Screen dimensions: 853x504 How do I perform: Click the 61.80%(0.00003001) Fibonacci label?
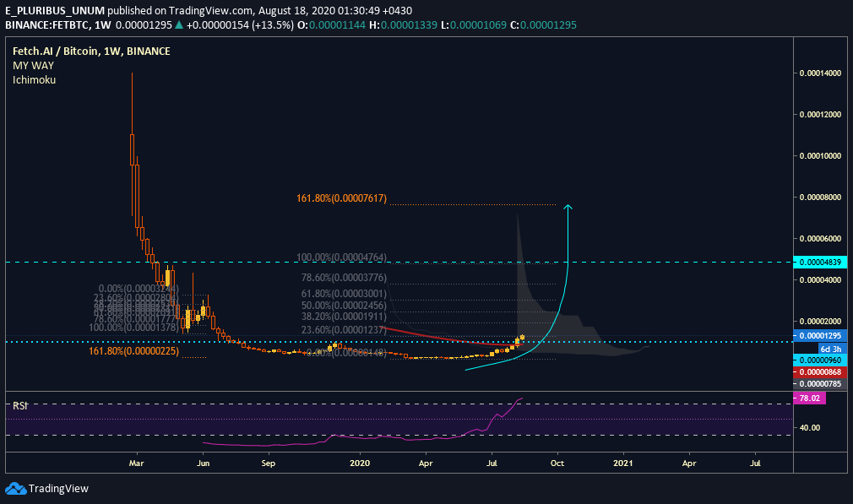(345, 294)
